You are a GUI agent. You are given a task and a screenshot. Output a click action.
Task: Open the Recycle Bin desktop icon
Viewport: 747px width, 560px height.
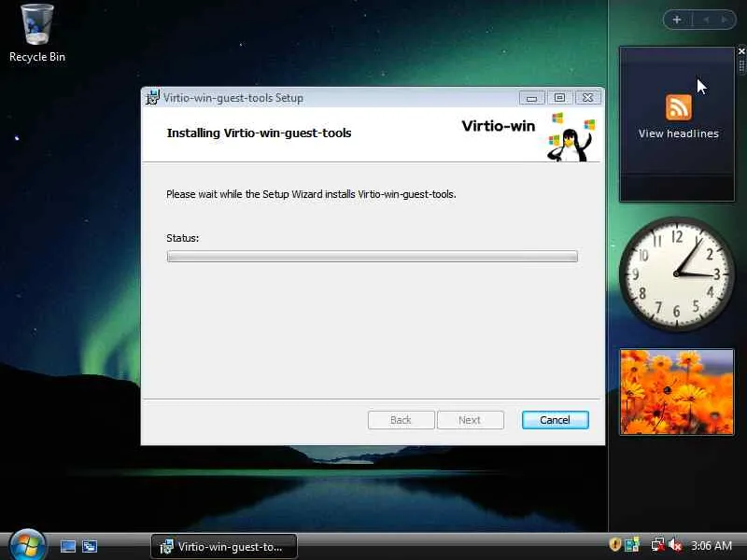[x=37, y=34]
